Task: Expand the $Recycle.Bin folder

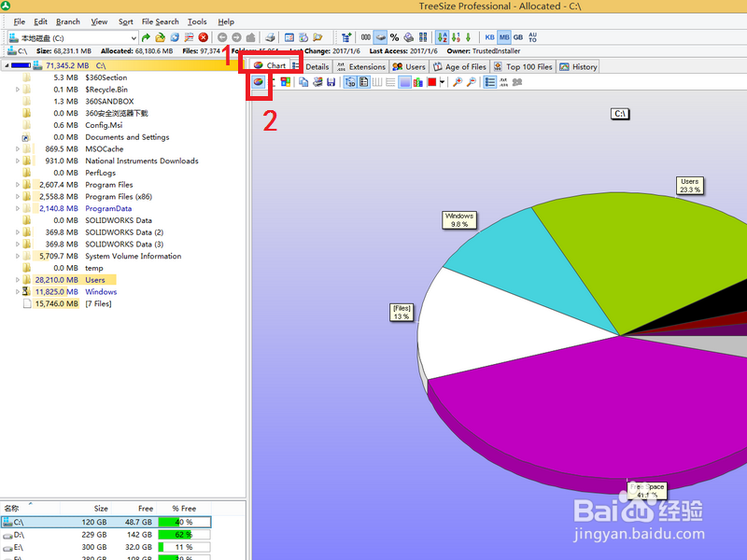Action: tap(18, 90)
